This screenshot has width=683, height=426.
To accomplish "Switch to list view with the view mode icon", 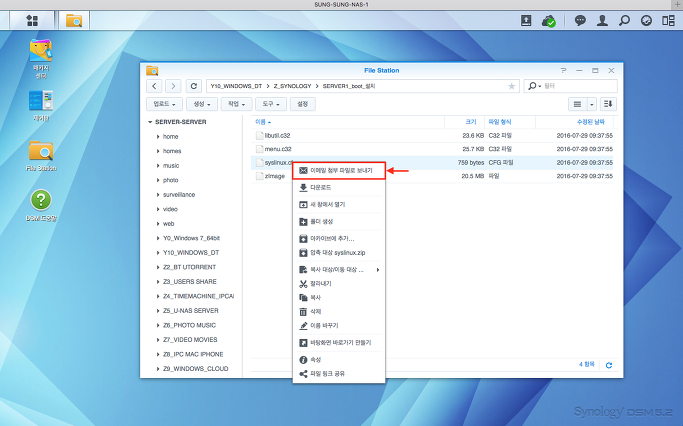I will tap(577, 104).
